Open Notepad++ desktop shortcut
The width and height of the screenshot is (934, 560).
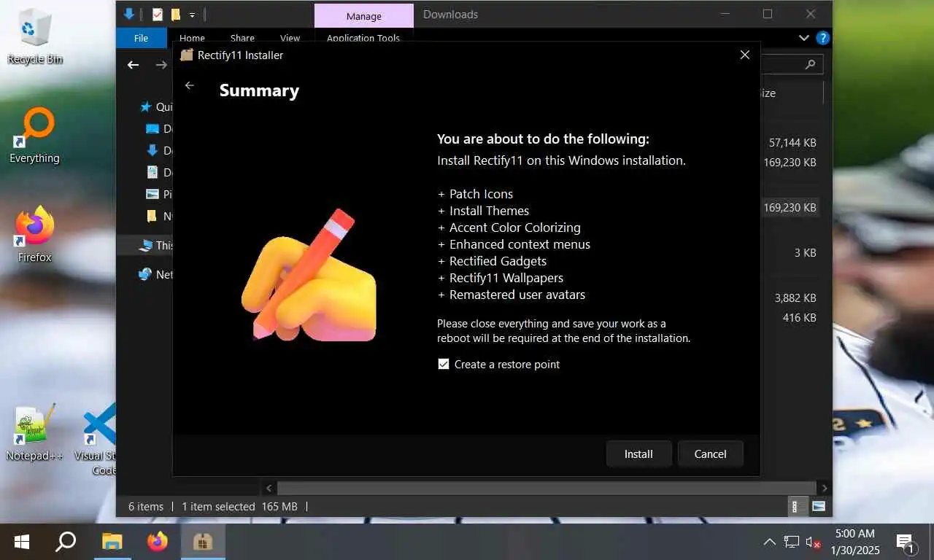34,432
